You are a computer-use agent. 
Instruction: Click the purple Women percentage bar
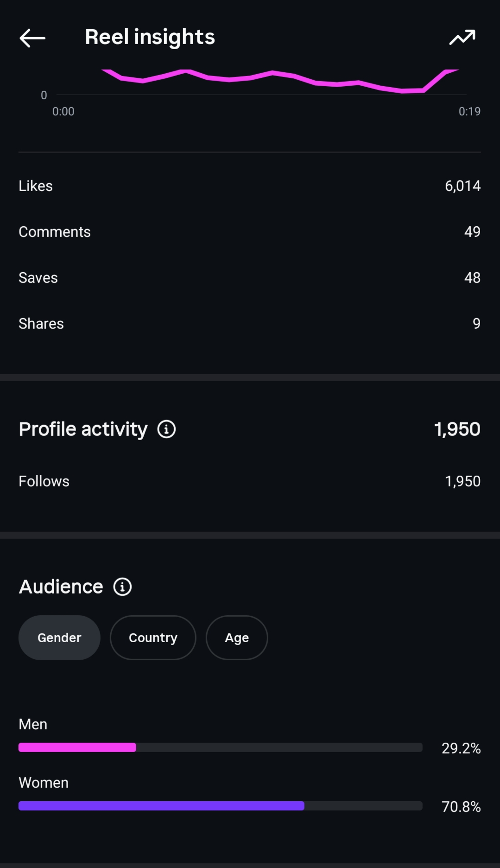(161, 806)
